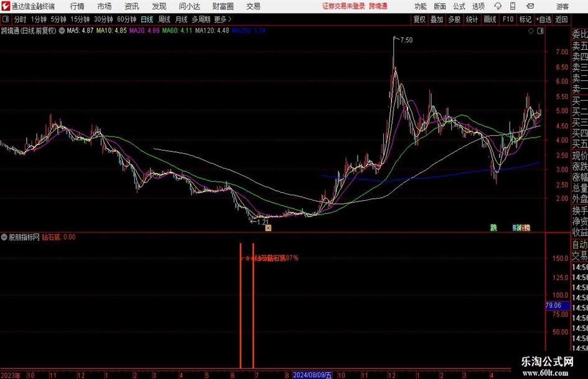Click the 多股 toolbar button
The image size is (588, 379).
tap(454, 19)
